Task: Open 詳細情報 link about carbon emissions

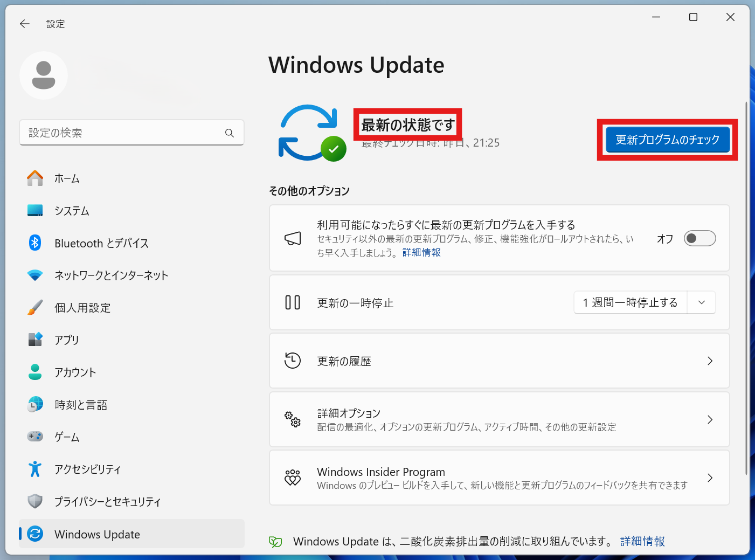Action: click(x=642, y=541)
